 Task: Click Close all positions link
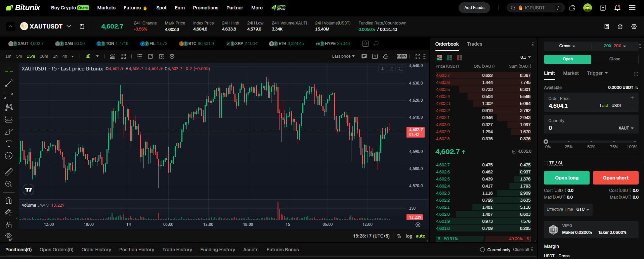(x=521, y=250)
